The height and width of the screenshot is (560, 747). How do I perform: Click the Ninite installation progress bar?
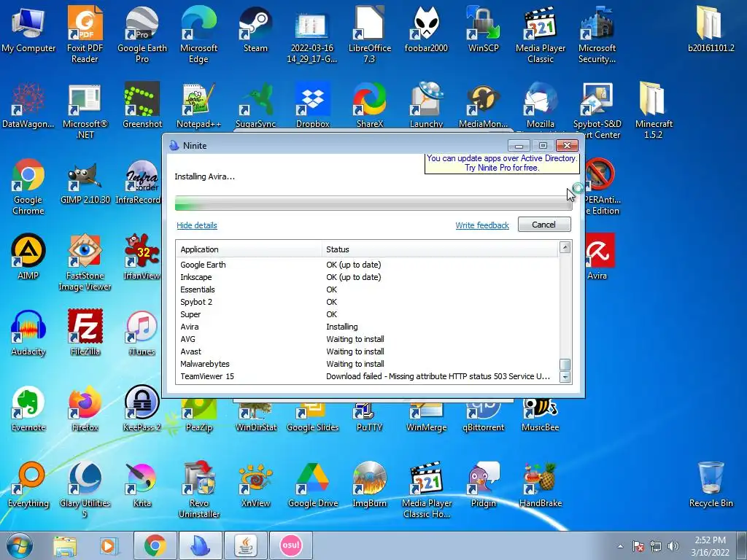point(373,203)
